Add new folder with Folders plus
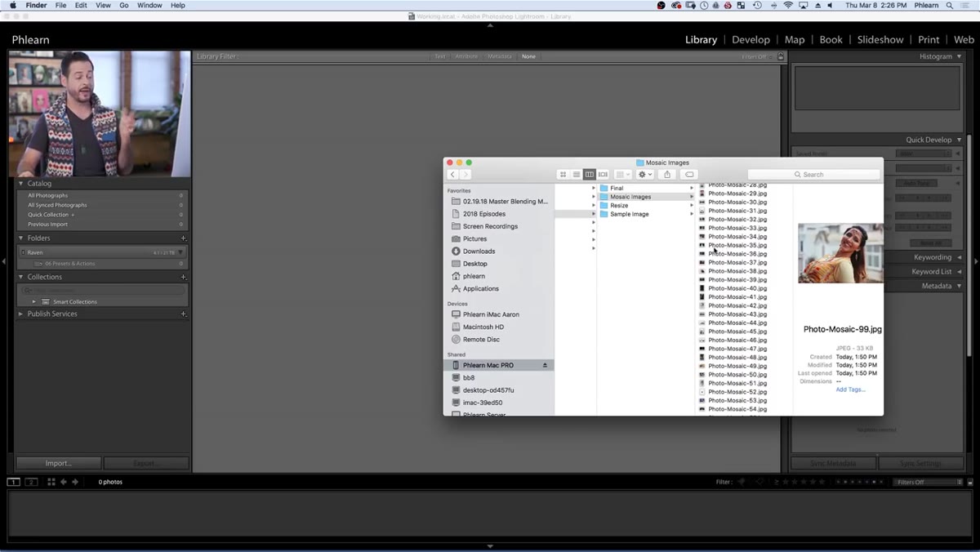The height and width of the screenshot is (552, 980). tap(183, 238)
